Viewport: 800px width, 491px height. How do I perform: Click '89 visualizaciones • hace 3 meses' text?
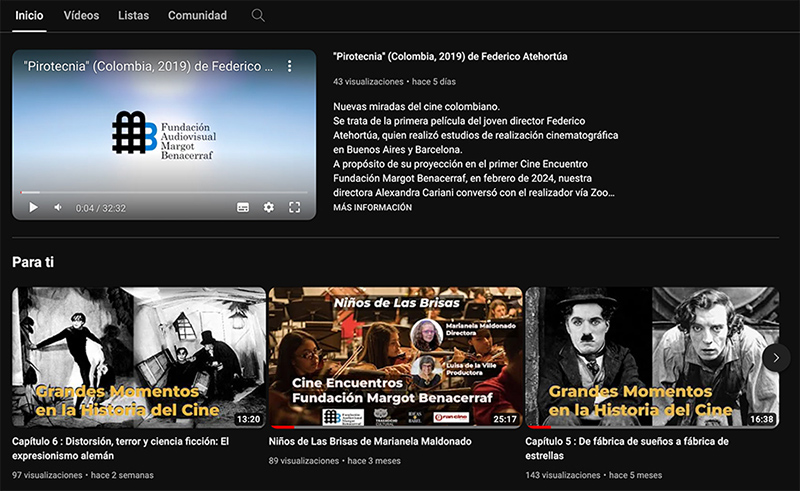[x=335, y=461]
